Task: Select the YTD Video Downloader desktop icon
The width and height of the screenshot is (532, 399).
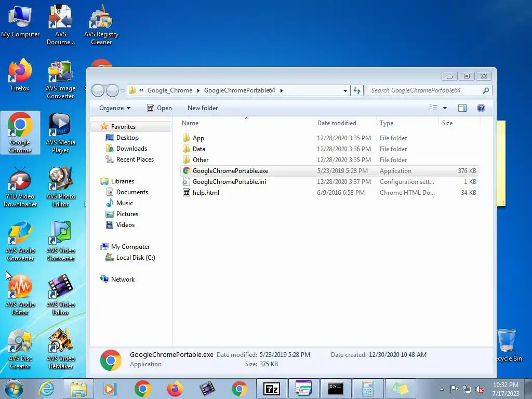Action: point(20,187)
